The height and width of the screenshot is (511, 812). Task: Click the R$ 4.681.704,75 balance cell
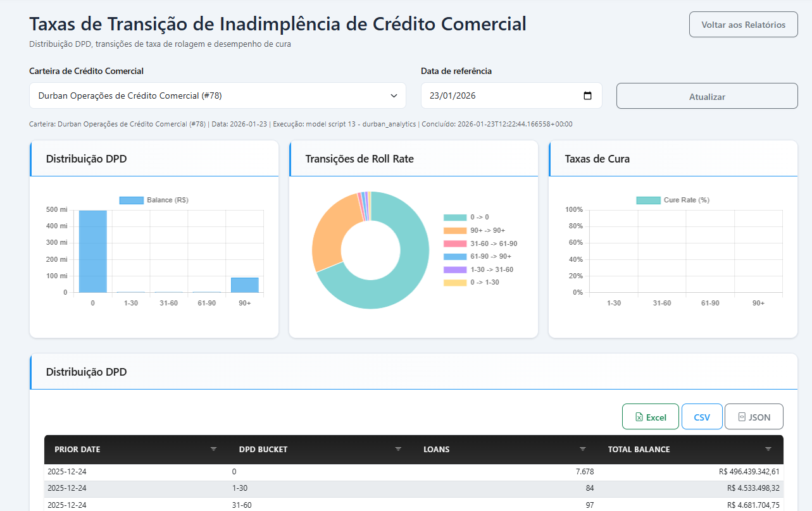click(x=753, y=505)
